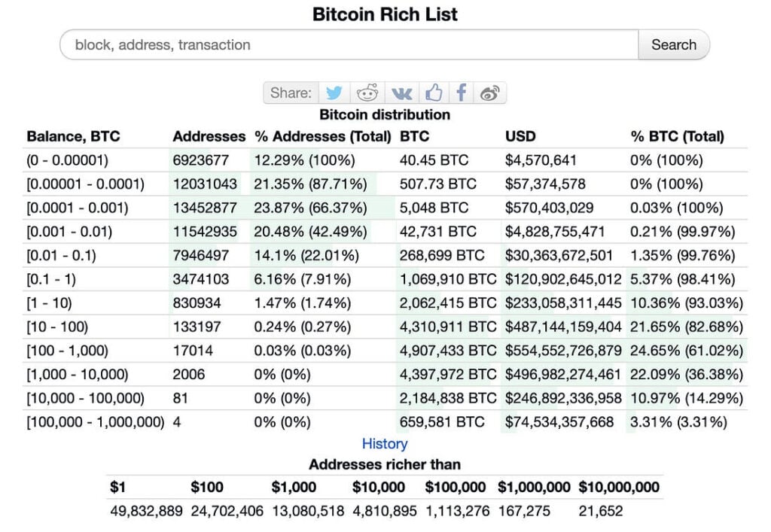The width and height of the screenshot is (771, 532).
Task: Share the page on Facebook
Action: (x=461, y=92)
